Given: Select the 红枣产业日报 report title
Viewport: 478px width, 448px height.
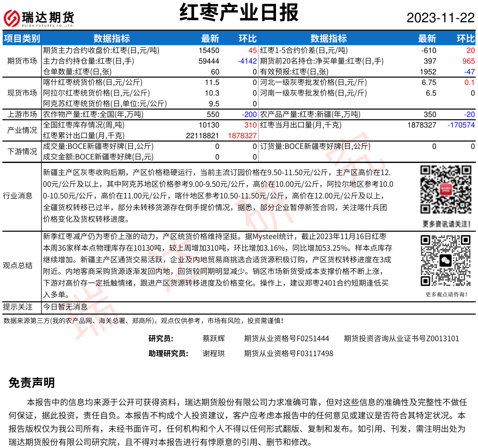Looking at the screenshot, I should 239,13.
